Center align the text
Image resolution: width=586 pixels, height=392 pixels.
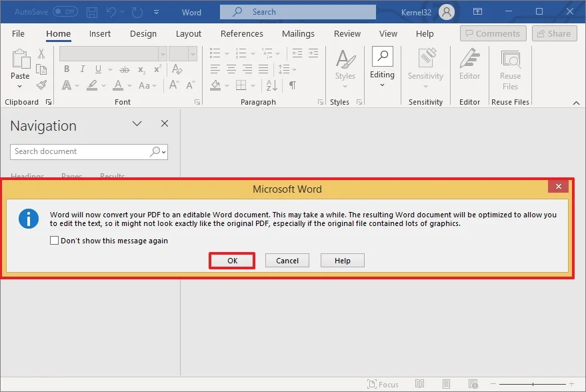[x=231, y=69]
